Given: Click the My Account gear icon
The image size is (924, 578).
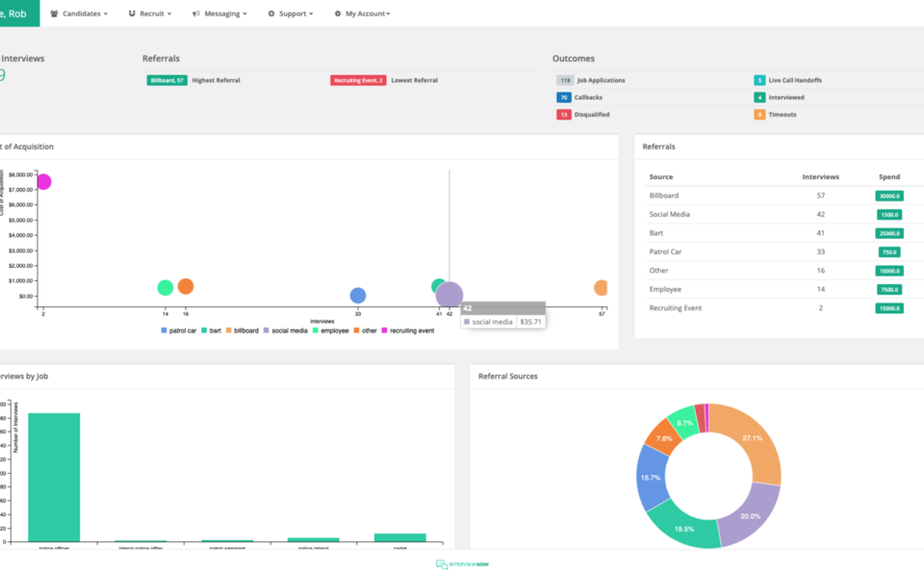Looking at the screenshot, I should tap(338, 13).
